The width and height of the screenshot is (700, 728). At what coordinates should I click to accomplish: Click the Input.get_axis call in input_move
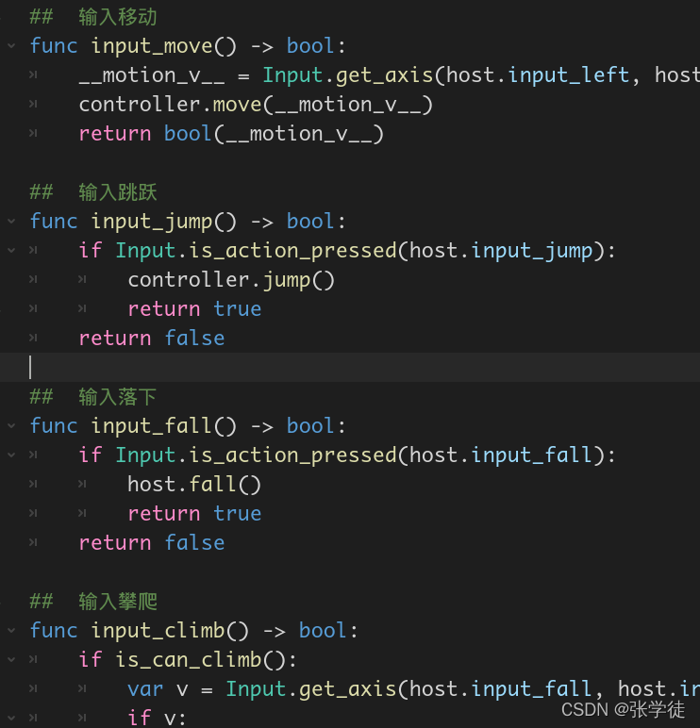click(x=347, y=75)
